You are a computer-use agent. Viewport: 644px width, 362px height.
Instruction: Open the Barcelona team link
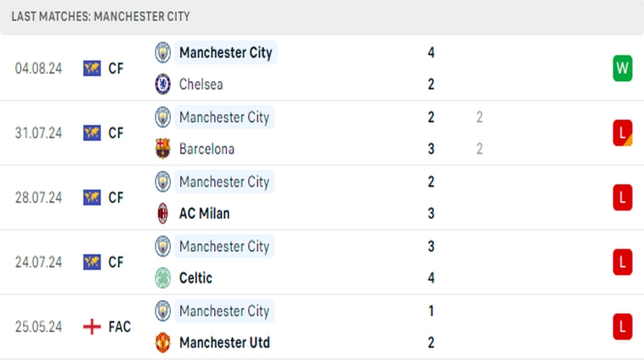[207, 149]
